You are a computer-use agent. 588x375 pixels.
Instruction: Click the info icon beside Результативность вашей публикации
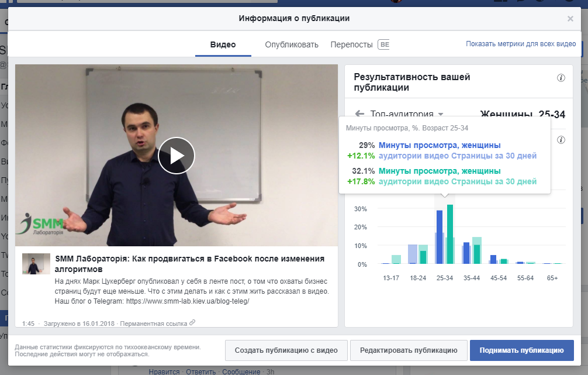pos(561,78)
